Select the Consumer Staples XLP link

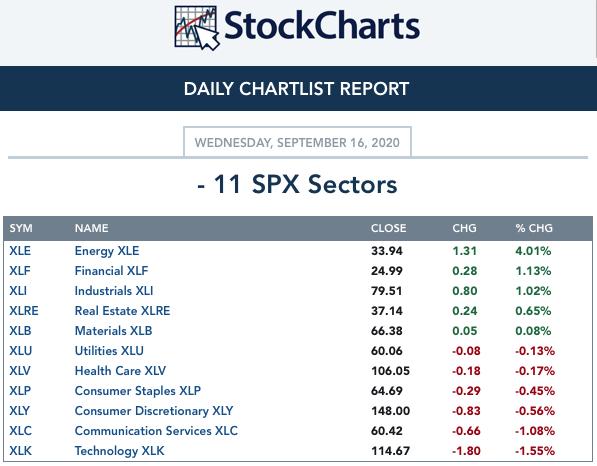[x=137, y=391]
